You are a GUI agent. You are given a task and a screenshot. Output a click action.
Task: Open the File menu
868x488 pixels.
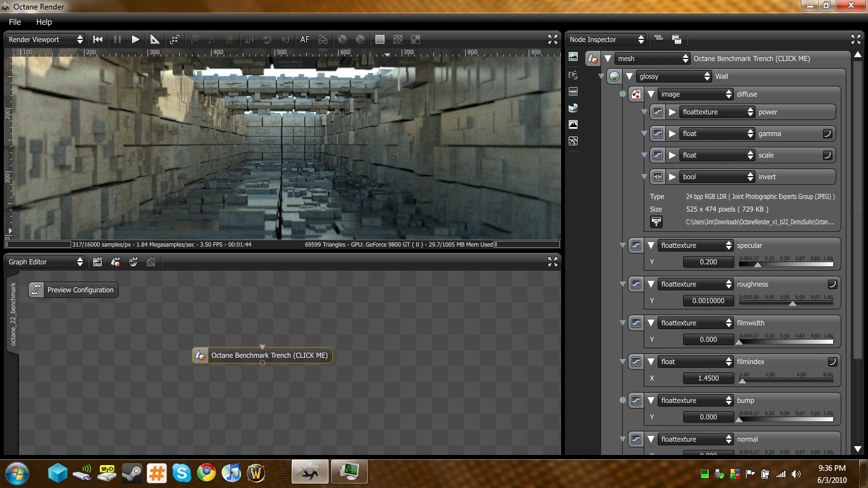[15, 22]
